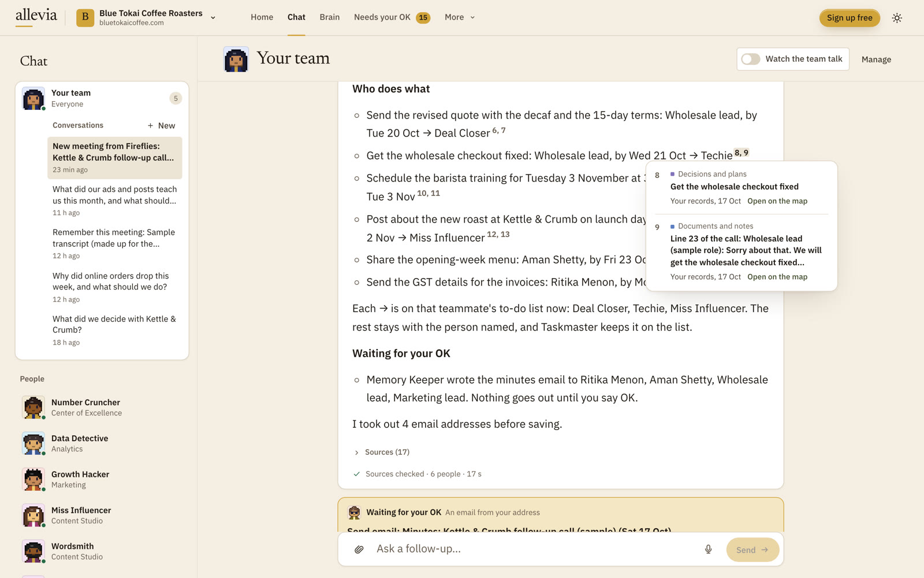924x578 pixels.
Task: Toggle the light/dark theme sun icon
Action: [x=897, y=18]
